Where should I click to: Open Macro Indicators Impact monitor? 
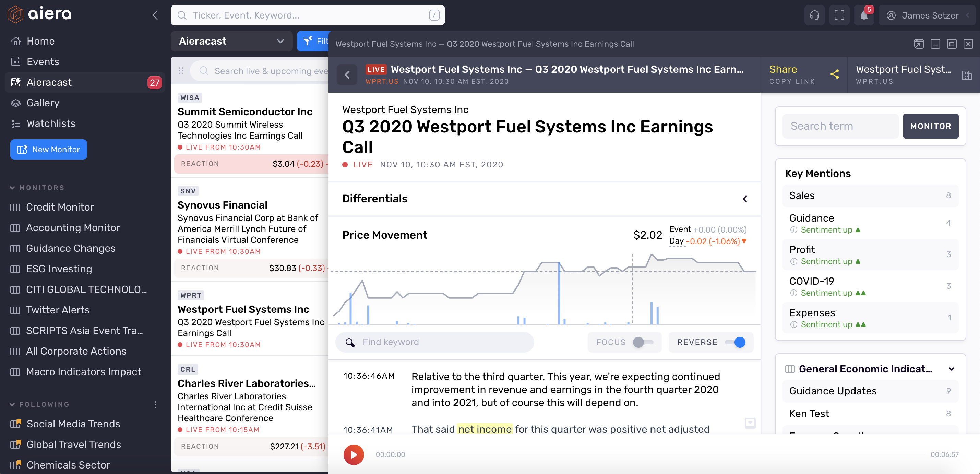(76, 372)
